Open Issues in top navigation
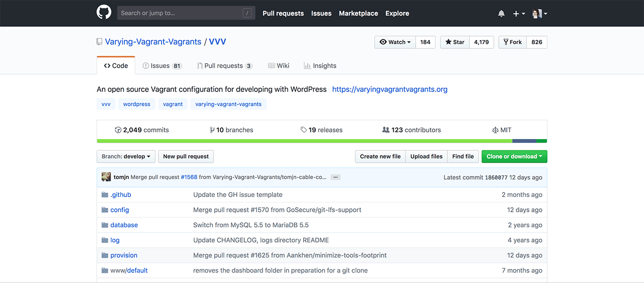The width and height of the screenshot is (644, 283). (322, 13)
